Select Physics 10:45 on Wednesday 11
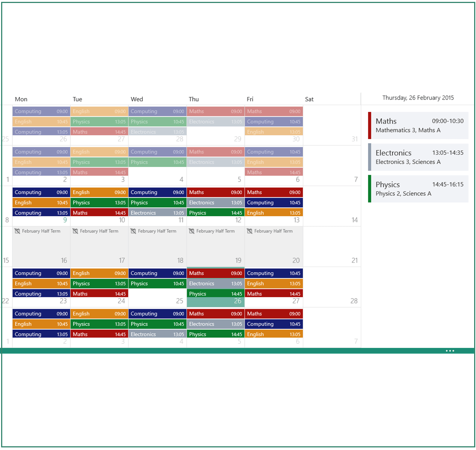This screenshot has width=476, height=450. (158, 203)
